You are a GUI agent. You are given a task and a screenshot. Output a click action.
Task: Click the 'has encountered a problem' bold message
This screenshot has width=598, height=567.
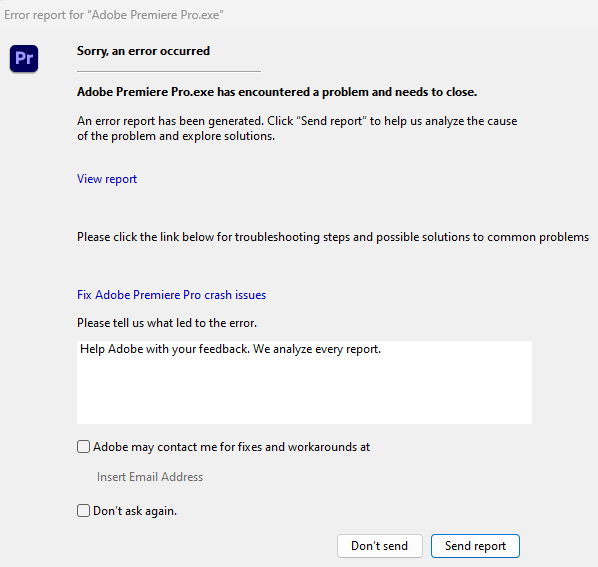(x=277, y=92)
